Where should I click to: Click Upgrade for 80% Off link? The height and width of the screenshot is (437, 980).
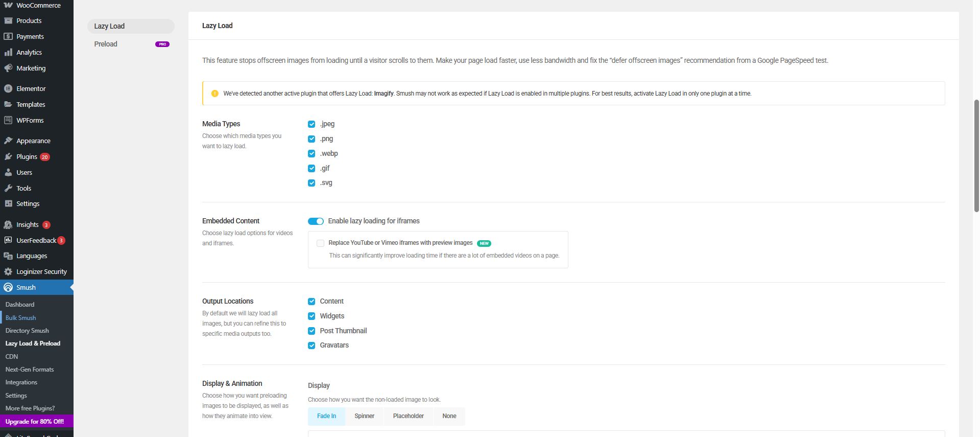35,422
